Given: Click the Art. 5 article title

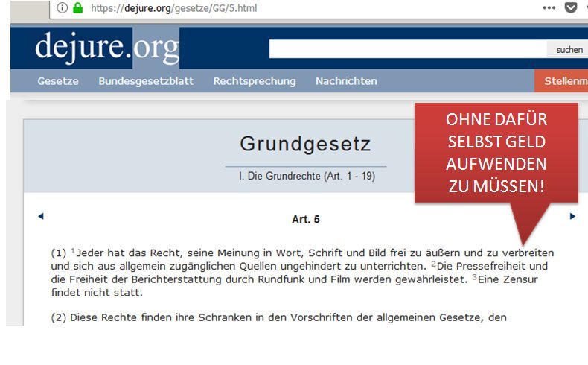Looking at the screenshot, I should point(305,220).
